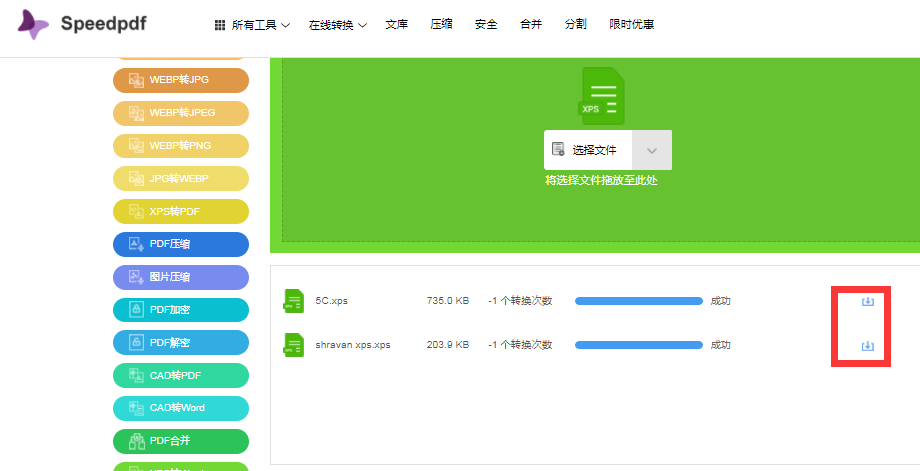Choose the XPS转PDF tool
This screenshot has width=920, height=471.
tap(181, 211)
